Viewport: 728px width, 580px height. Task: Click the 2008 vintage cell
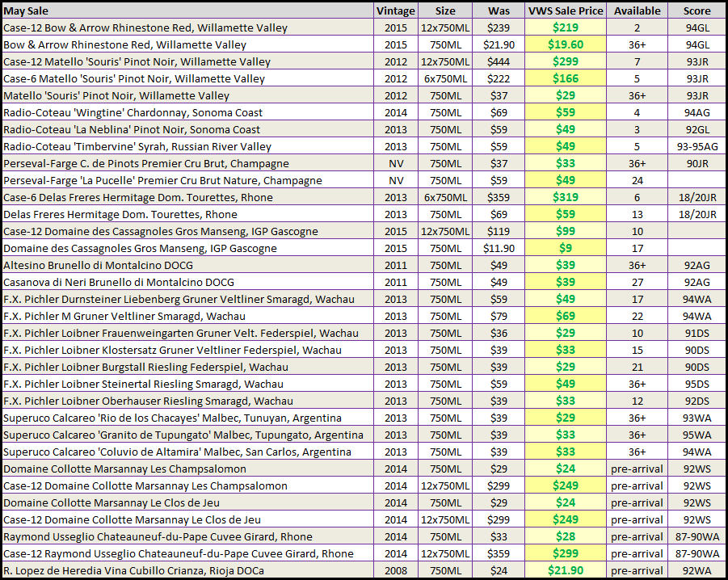[x=396, y=570]
